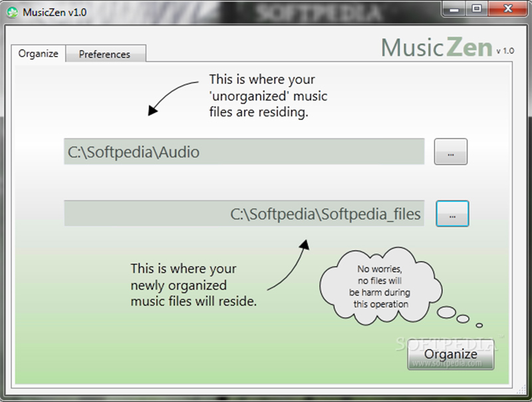Click the 'newly organized music files' description text
The width and height of the screenshot is (532, 402).
point(194,285)
